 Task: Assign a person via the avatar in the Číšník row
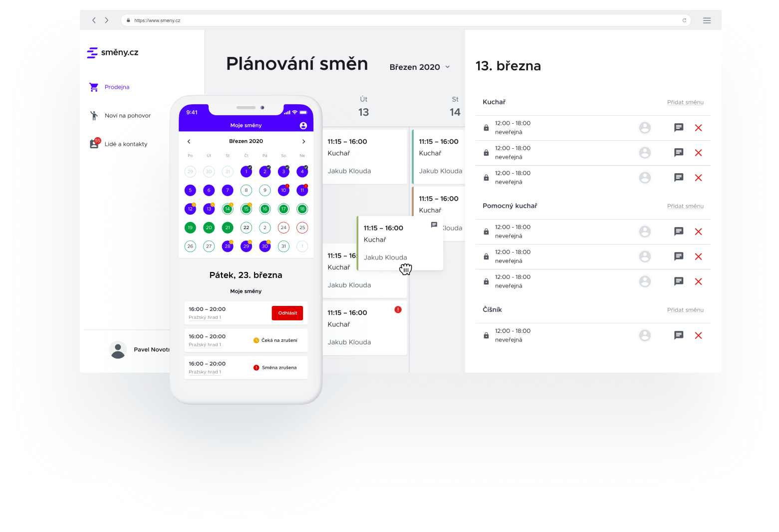pyautogui.click(x=645, y=335)
